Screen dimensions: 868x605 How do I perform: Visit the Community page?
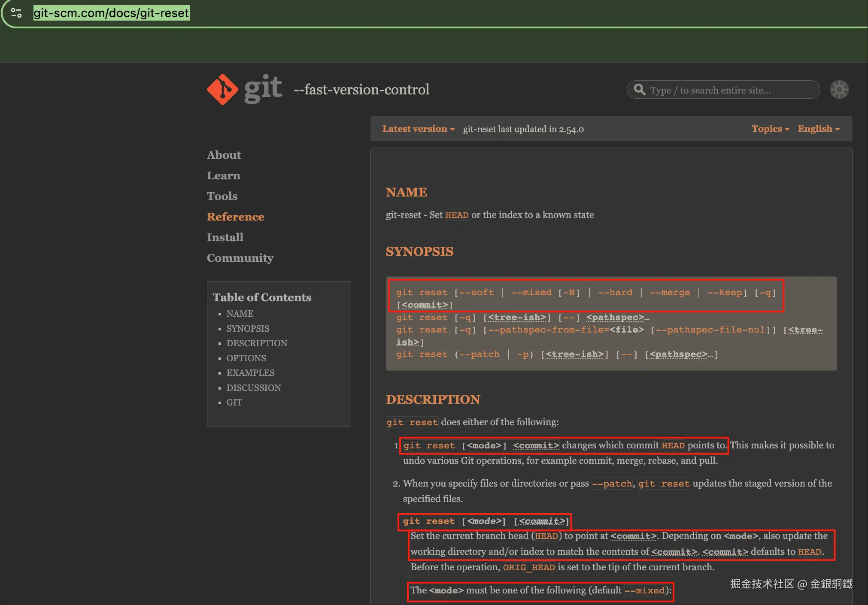[240, 258]
